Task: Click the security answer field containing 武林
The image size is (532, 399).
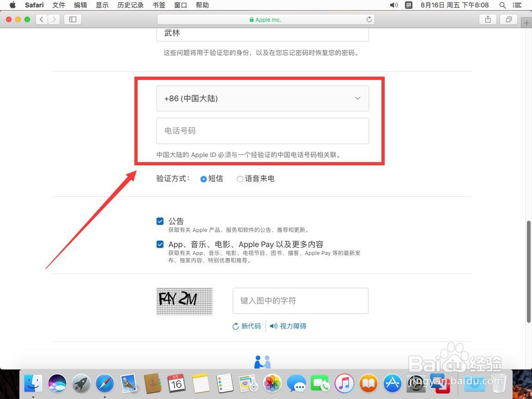Action: coord(263,34)
